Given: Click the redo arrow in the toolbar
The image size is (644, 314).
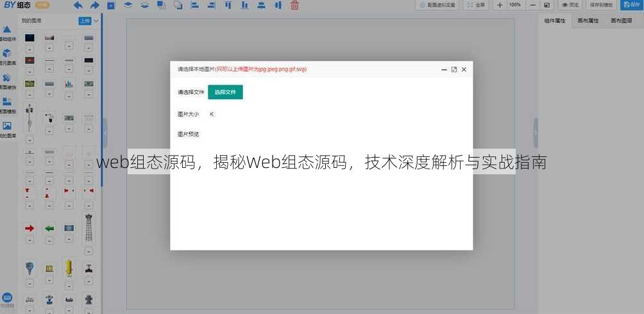Looking at the screenshot, I should [x=95, y=5].
